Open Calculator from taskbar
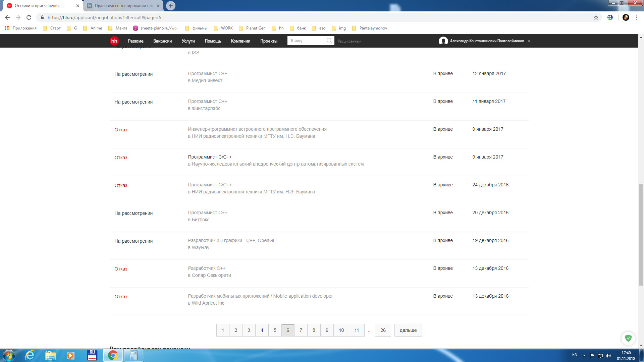 (134, 355)
